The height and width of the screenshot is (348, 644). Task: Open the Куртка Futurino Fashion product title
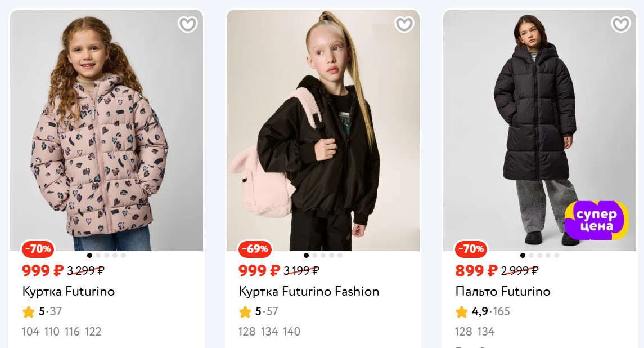coord(309,291)
